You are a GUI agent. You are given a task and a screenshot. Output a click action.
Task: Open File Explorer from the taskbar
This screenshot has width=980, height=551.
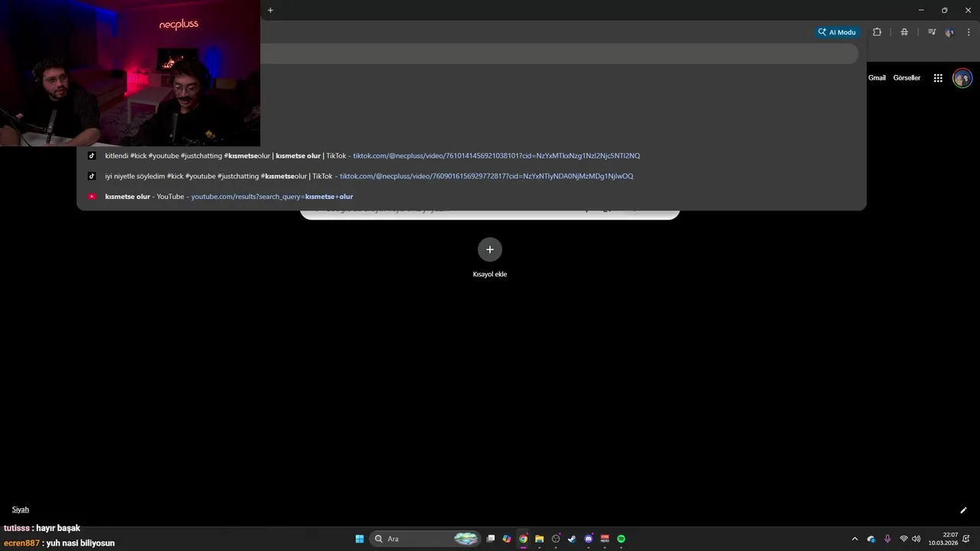pos(539,539)
